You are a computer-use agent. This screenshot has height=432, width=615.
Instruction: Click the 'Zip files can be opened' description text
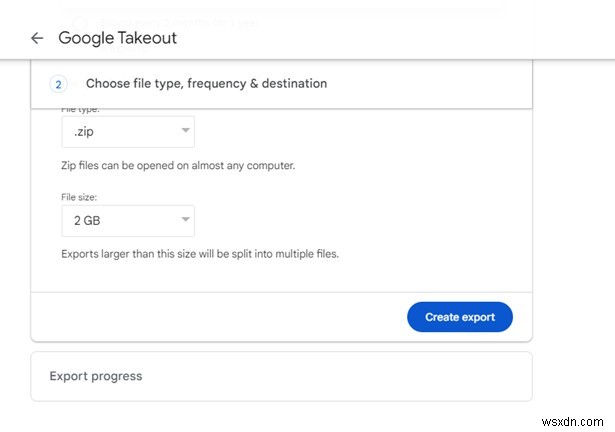(x=178, y=166)
